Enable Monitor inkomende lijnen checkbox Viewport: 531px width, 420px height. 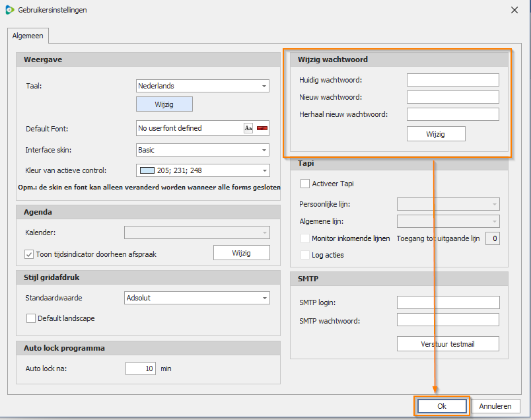(x=305, y=238)
